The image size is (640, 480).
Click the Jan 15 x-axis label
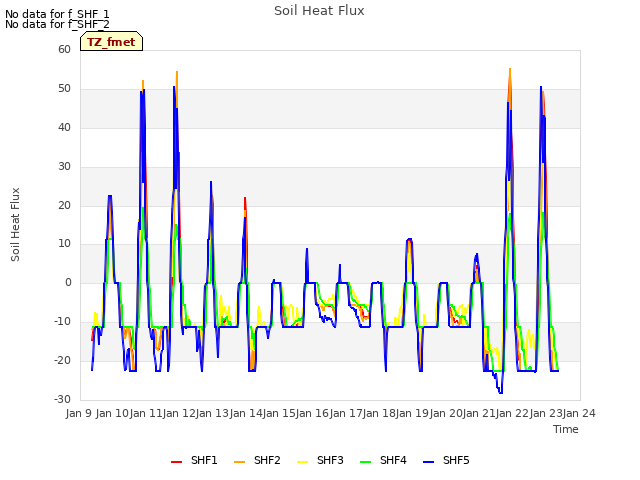[279, 413]
